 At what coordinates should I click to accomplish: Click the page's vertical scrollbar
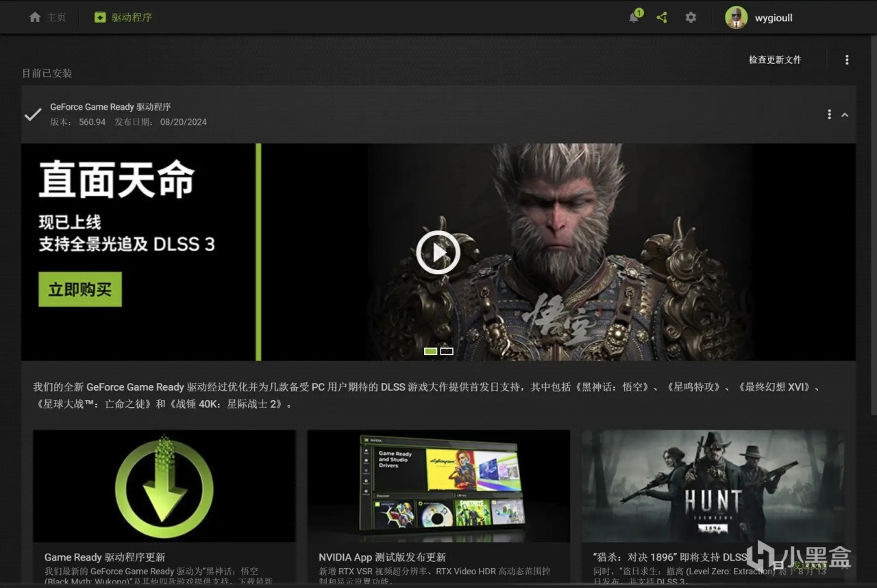pos(873,226)
